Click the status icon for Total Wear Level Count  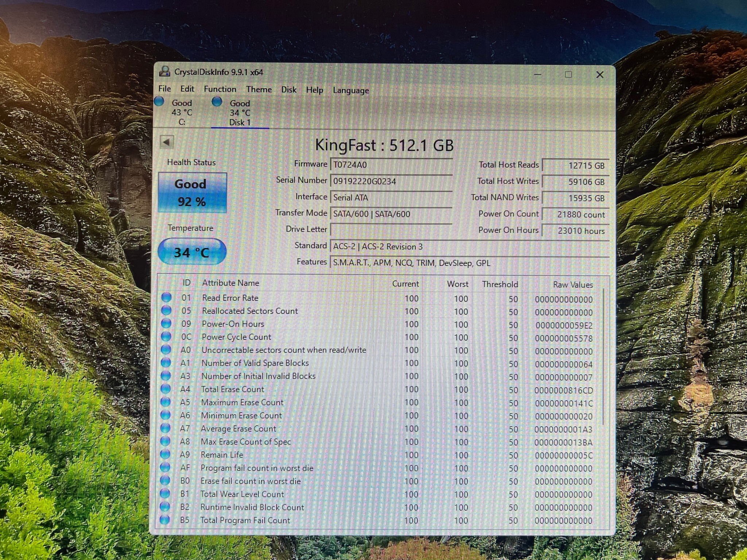tap(165, 494)
